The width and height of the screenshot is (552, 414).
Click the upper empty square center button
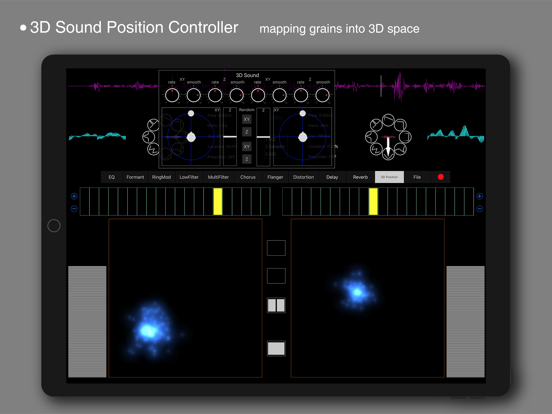pyautogui.click(x=276, y=248)
